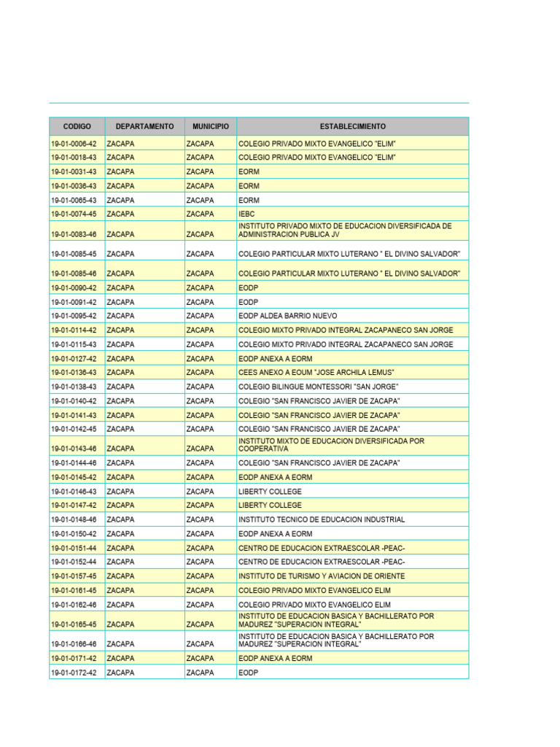Click the CODIGO column header
This screenshot has height=747, width=560.
click(x=77, y=127)
